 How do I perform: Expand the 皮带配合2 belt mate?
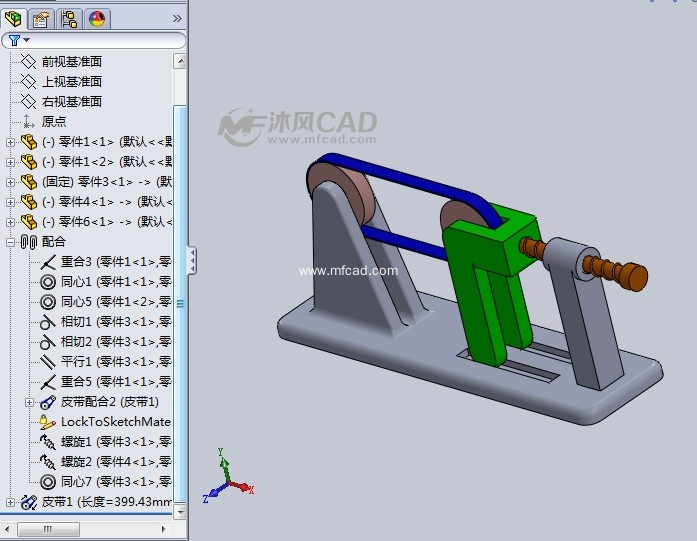tap(30, 402)
